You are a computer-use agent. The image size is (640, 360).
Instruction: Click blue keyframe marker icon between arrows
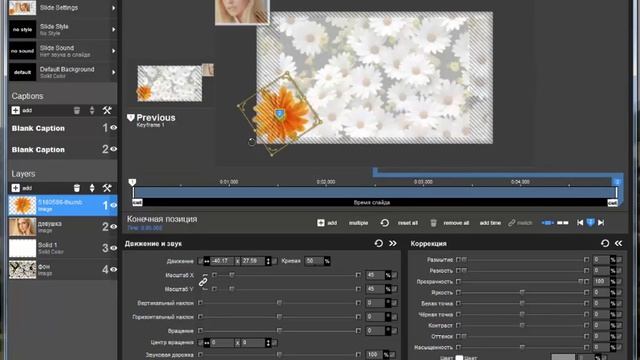tap(590, 222)
